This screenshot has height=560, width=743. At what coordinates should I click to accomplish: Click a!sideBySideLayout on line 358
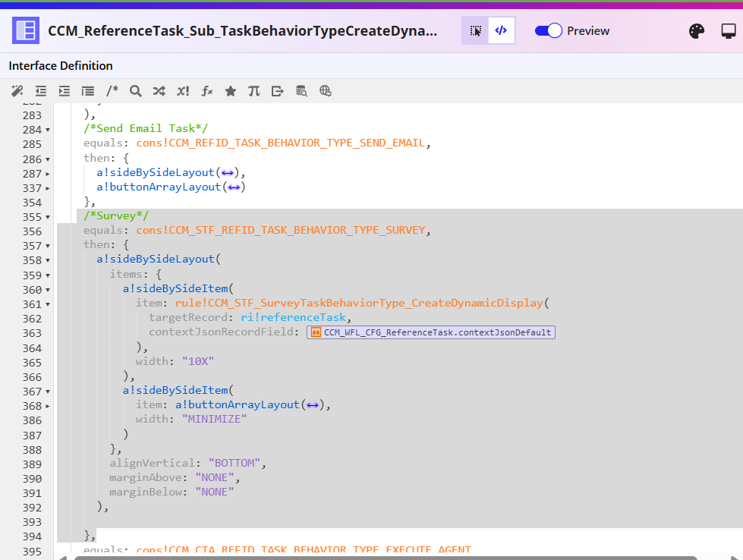tap(156, 259)
